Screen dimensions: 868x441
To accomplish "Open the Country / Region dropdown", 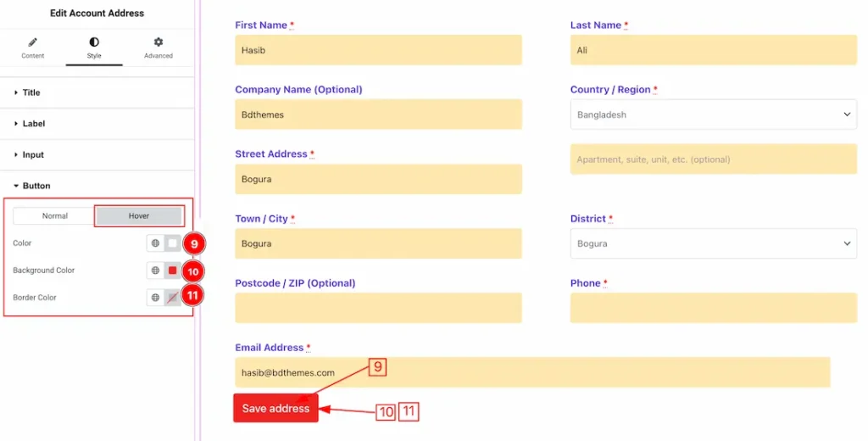I will [x=714, y=114].
